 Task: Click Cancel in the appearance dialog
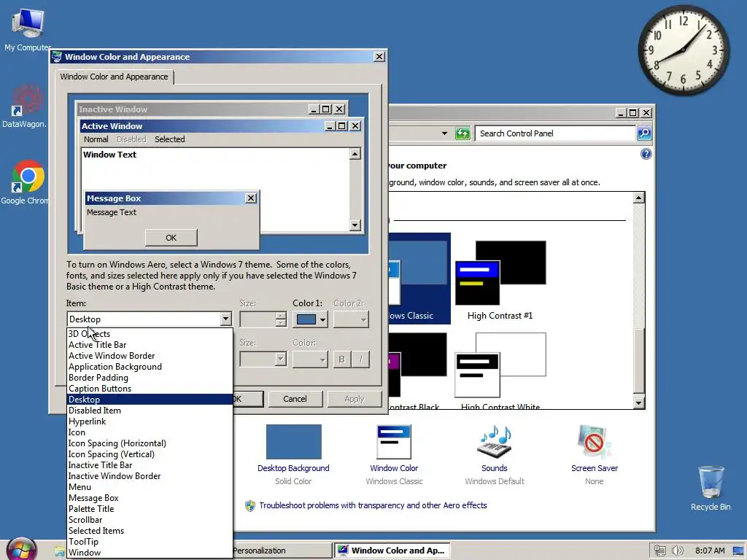click(295, 399)
